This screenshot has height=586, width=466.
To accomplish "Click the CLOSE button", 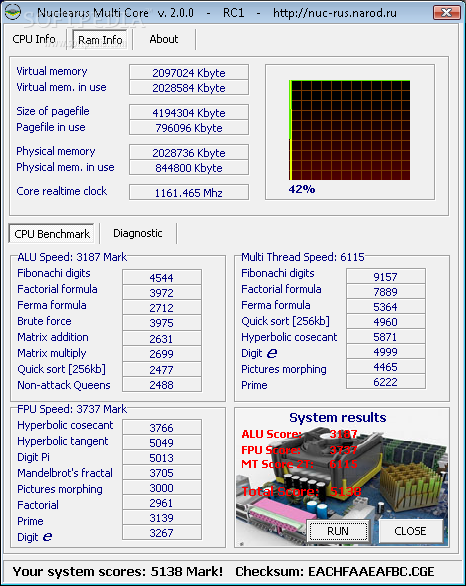I will [x=410, y=531].
